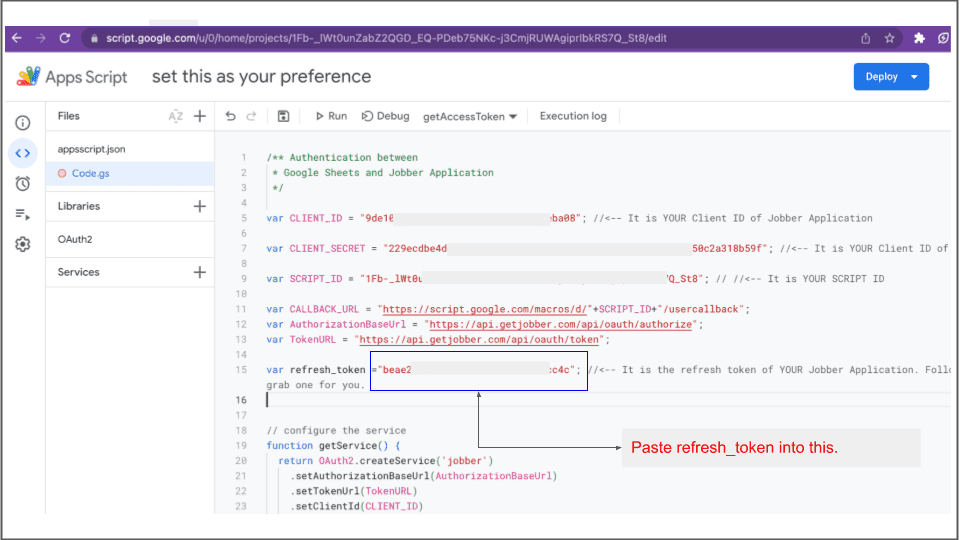Add a new file with Files plus
960x540 pixels.
[200, 116]
